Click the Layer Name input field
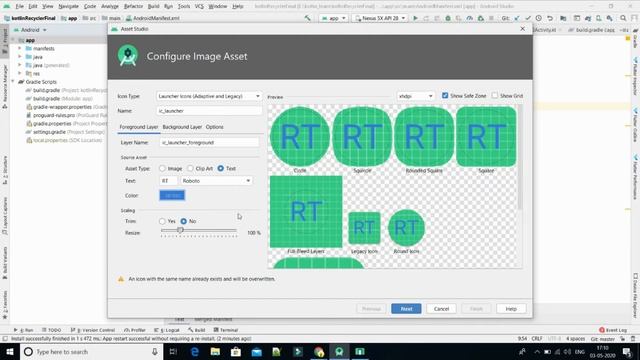 click(x=209, y=142)
